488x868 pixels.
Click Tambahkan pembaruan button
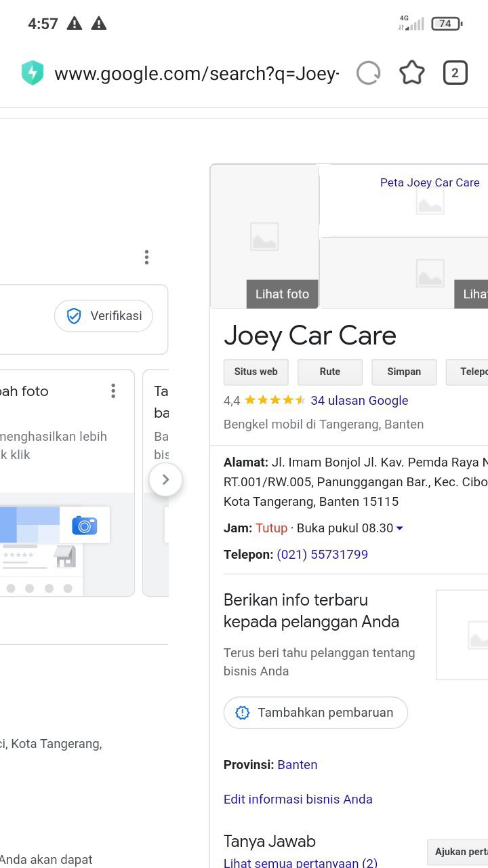pos(316,713)
